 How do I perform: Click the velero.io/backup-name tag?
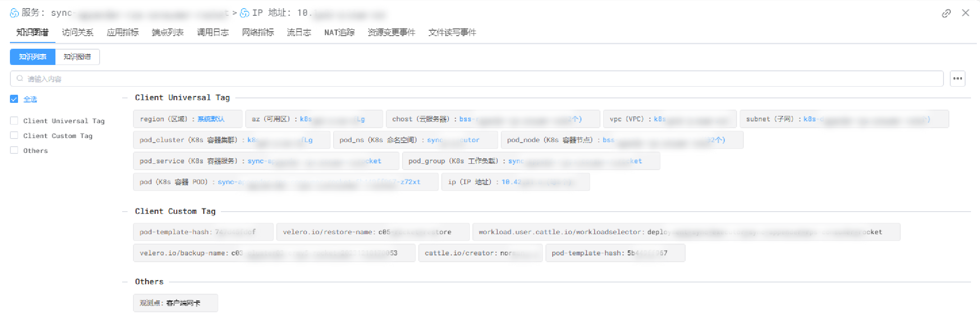(274, 253)
